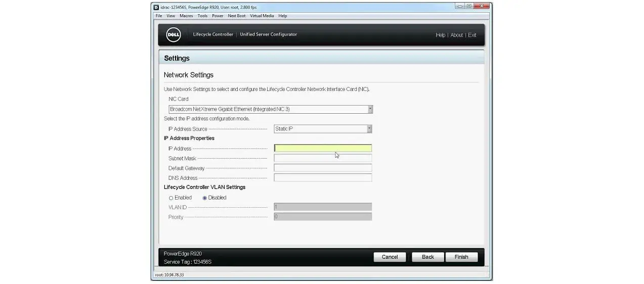Screen dimensions: 644x284
Task: Select the Enabled VLAN radio button
Action: (x=171, y=198)
